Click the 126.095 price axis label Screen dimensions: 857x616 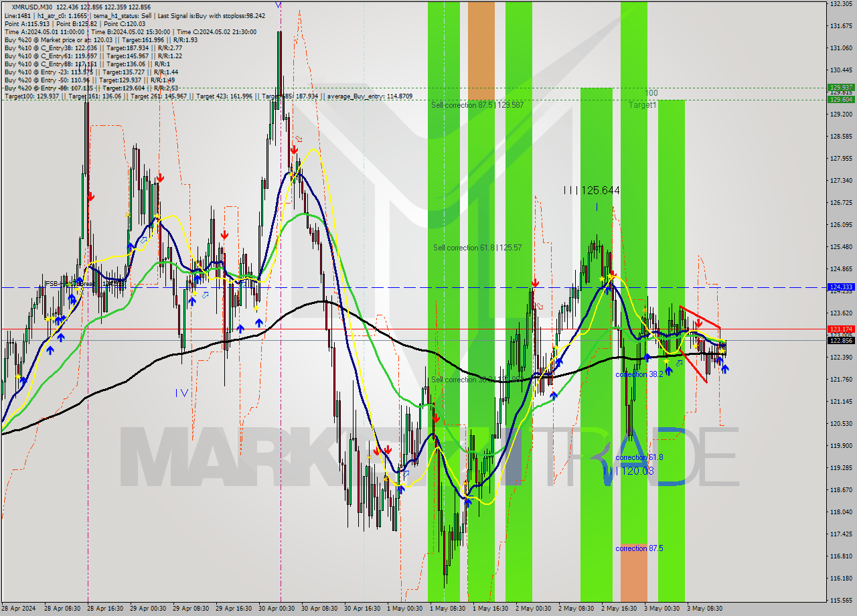pos(841,225)
